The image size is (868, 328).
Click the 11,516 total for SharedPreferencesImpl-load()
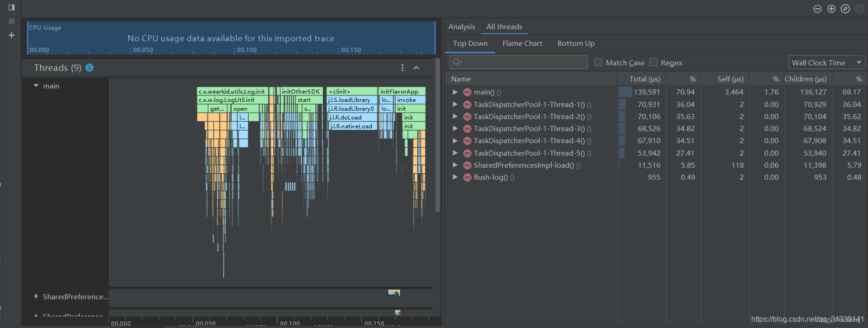649,165
